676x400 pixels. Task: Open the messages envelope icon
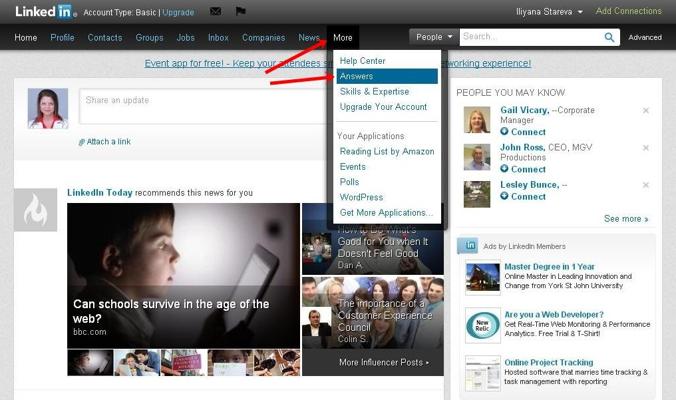tap(216, 11)
